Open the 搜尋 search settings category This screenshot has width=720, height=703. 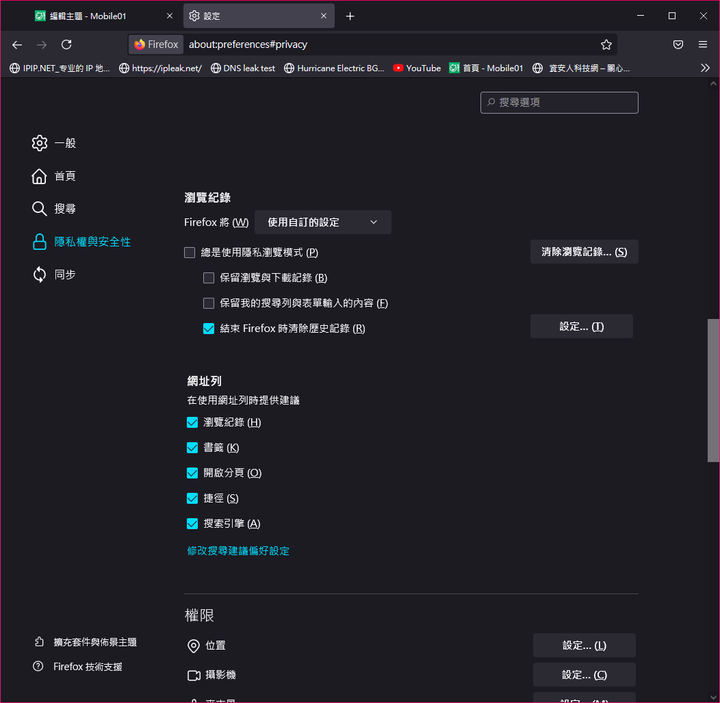point(54,209)
